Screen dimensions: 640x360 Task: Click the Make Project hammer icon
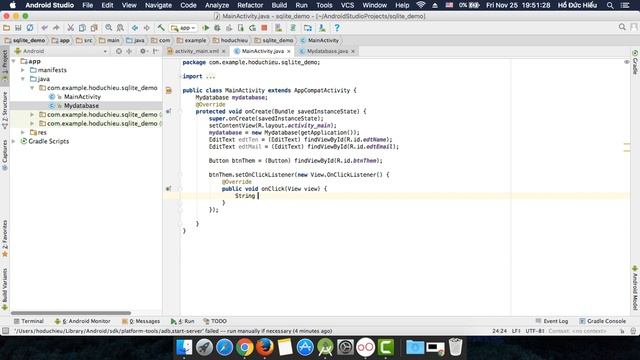click(161, 28)
